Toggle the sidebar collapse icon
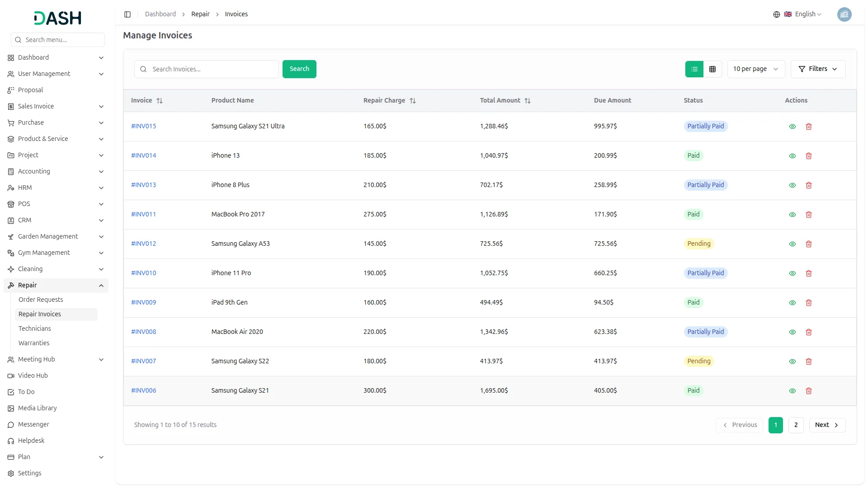Screen dimensions: 868x488 point(127,14)
